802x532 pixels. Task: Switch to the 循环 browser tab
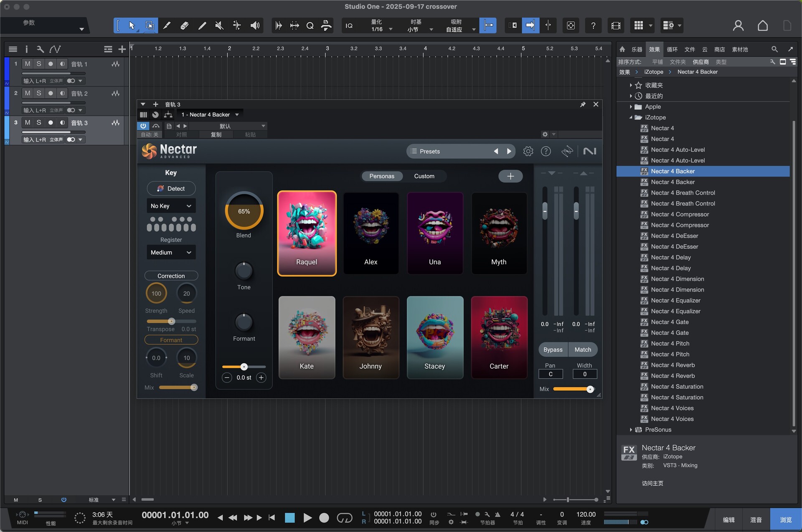tap(672, 49)
